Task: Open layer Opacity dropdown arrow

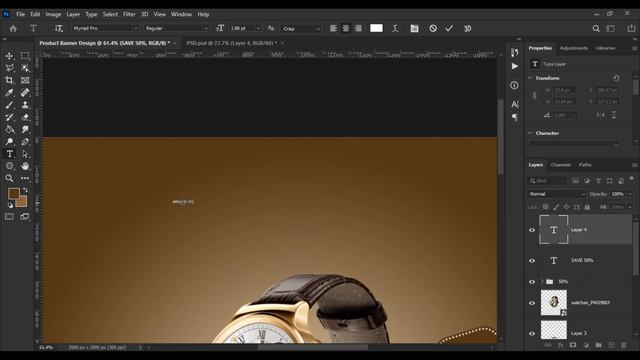Action: pos(630,194)
